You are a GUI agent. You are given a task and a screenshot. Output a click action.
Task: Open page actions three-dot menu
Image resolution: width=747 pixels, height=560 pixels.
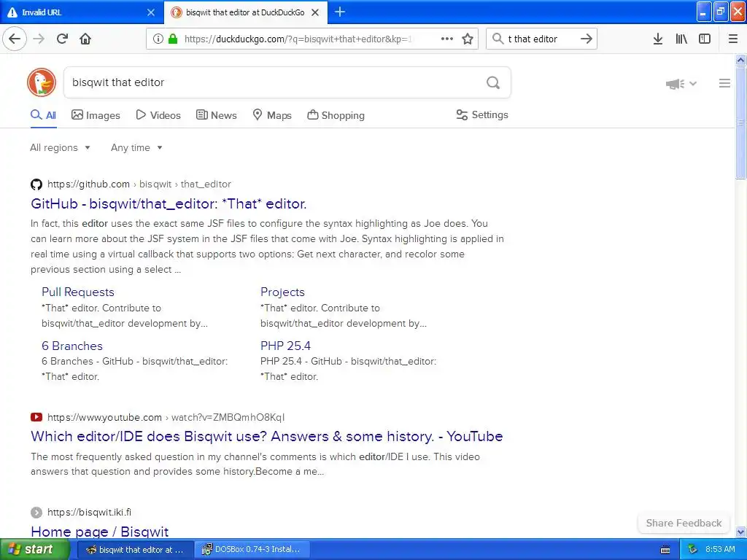447,39
